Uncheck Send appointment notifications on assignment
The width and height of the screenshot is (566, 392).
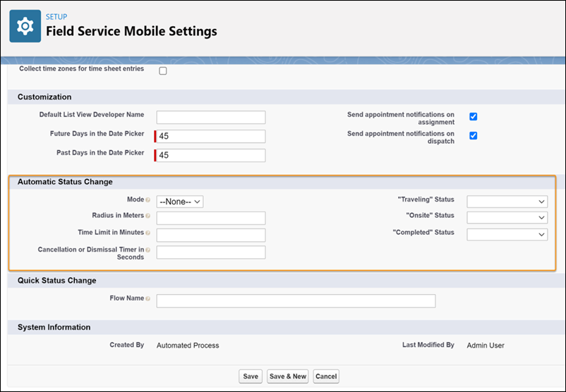click(474, 116)
